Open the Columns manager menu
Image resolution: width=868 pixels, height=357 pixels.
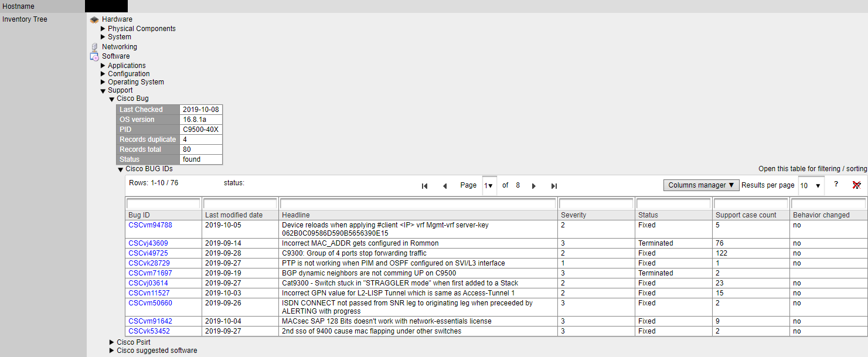[x=701, y=185]
